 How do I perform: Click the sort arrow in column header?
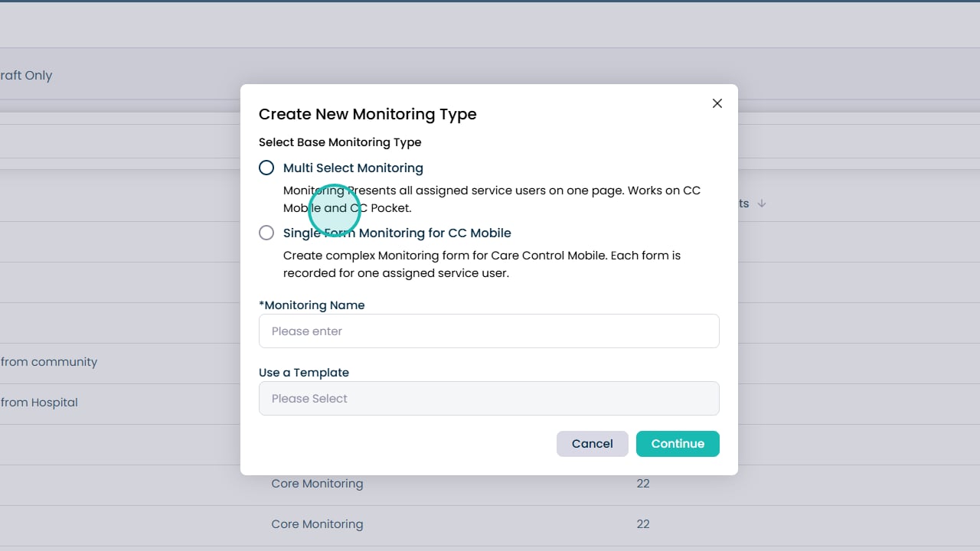[762, 204]
